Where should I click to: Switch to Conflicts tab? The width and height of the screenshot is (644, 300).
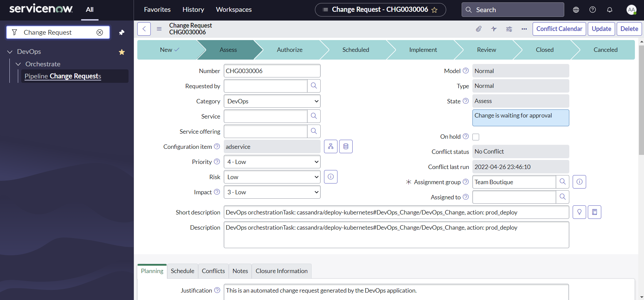213,271
